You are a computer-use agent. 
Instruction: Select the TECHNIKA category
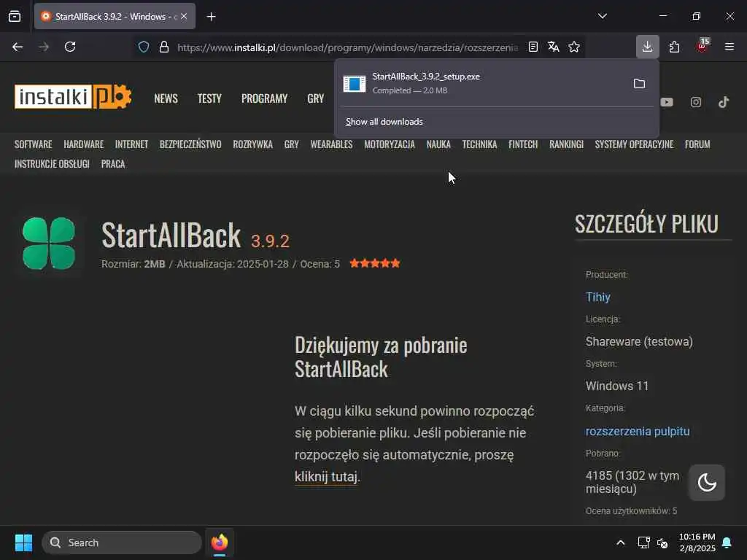(x=480, y=144)
